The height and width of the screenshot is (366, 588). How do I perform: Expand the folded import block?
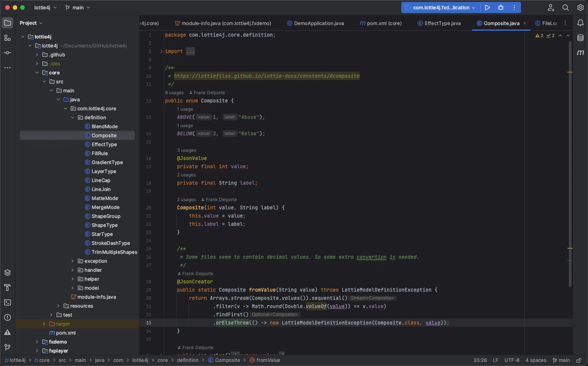[161, 51]
